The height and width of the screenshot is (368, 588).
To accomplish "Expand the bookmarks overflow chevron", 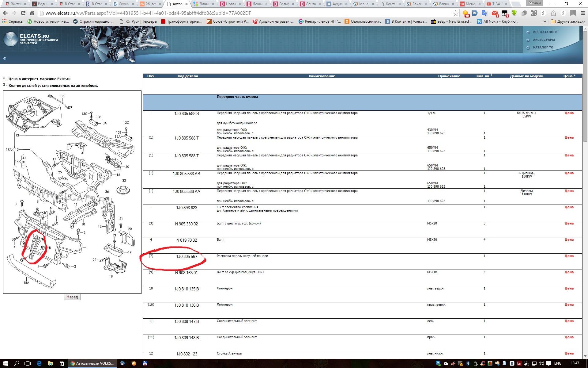I will click(x=545, y=21).
